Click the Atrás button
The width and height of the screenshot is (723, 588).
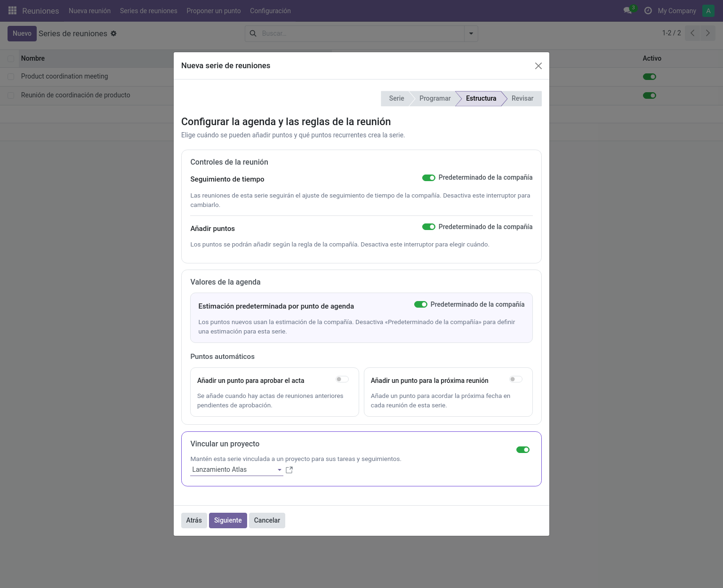point(194,520)
